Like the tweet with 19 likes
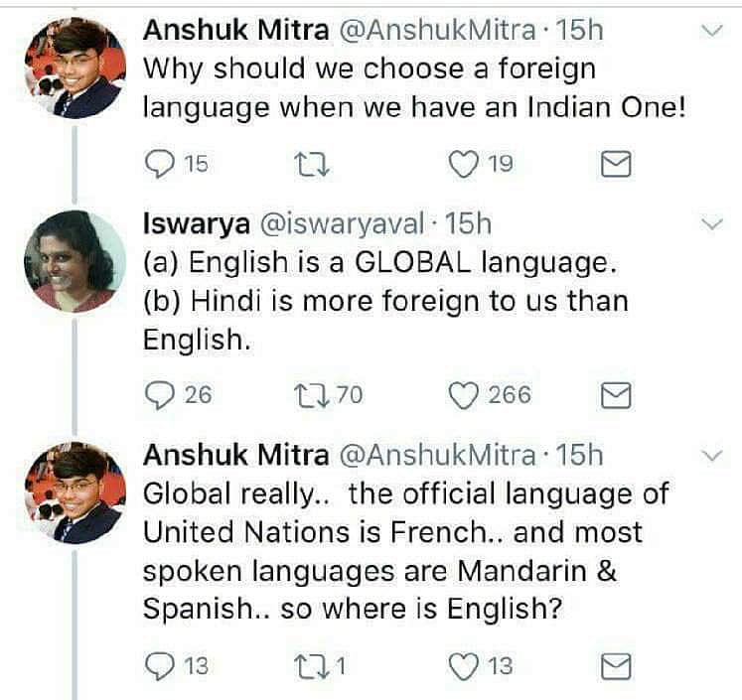 (464, 164)
